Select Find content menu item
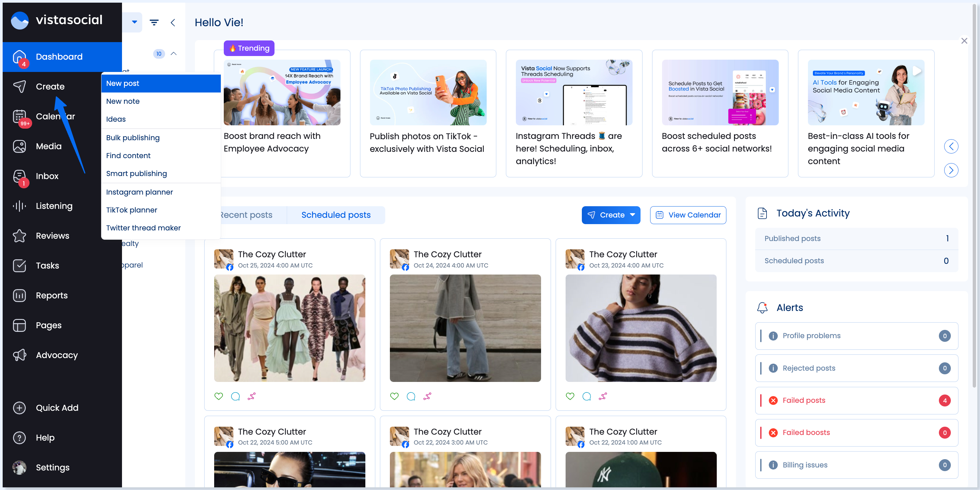Viewport: 980px width, 490px height. point(161,155)
